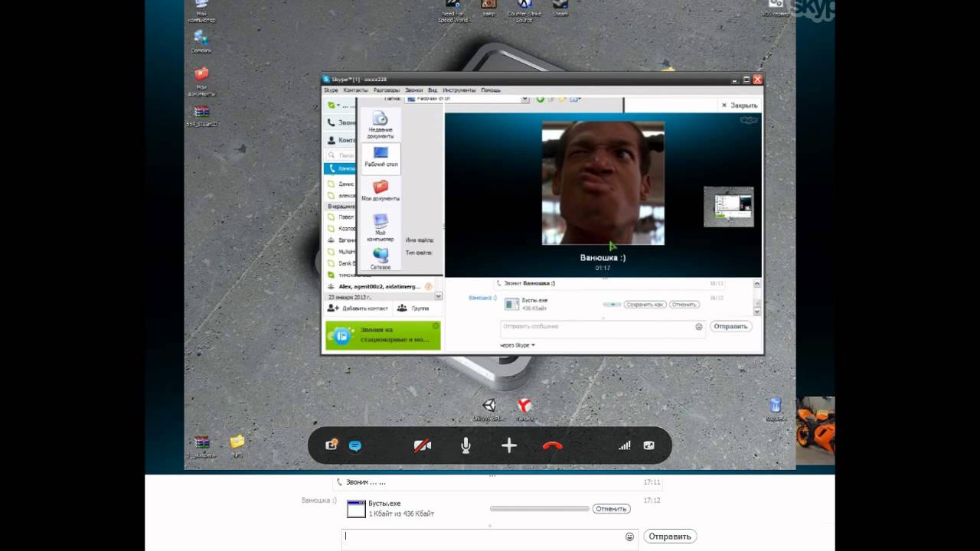This screenshot has height=551, width=980.
Task: Open Skype menu in shared Skype window
Action: pyautogui.click(x=331, y=90)
